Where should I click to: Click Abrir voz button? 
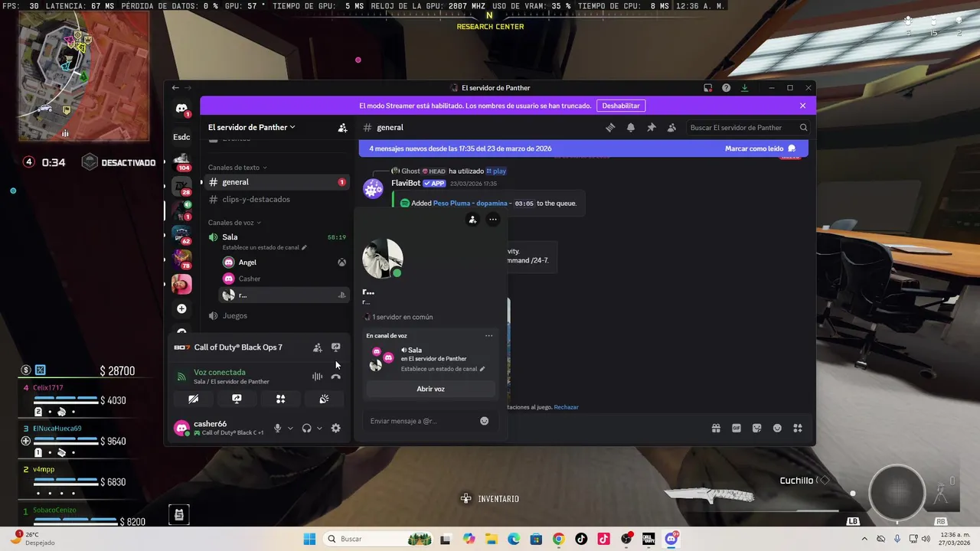click(430, 389)
